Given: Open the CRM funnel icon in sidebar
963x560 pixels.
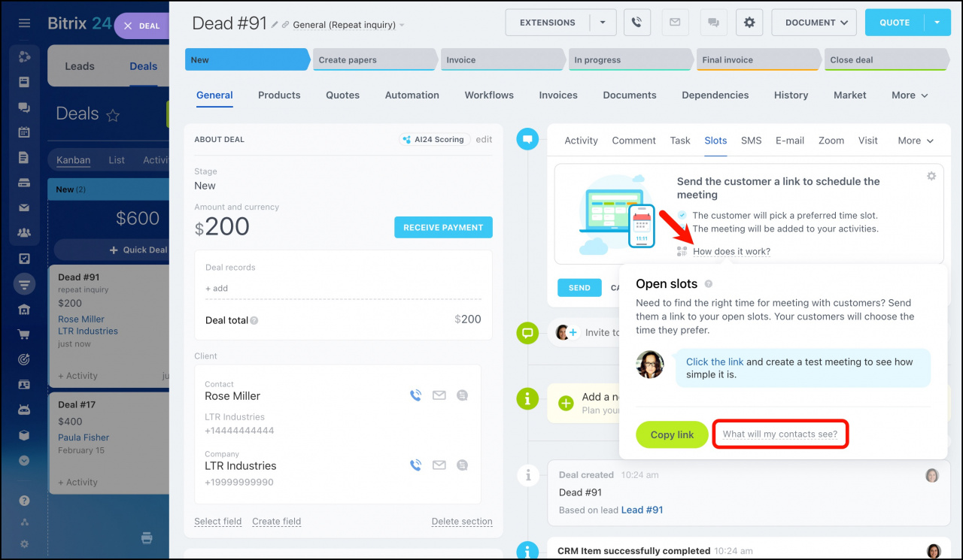Looking at the screenshot, I should (24, 284).
